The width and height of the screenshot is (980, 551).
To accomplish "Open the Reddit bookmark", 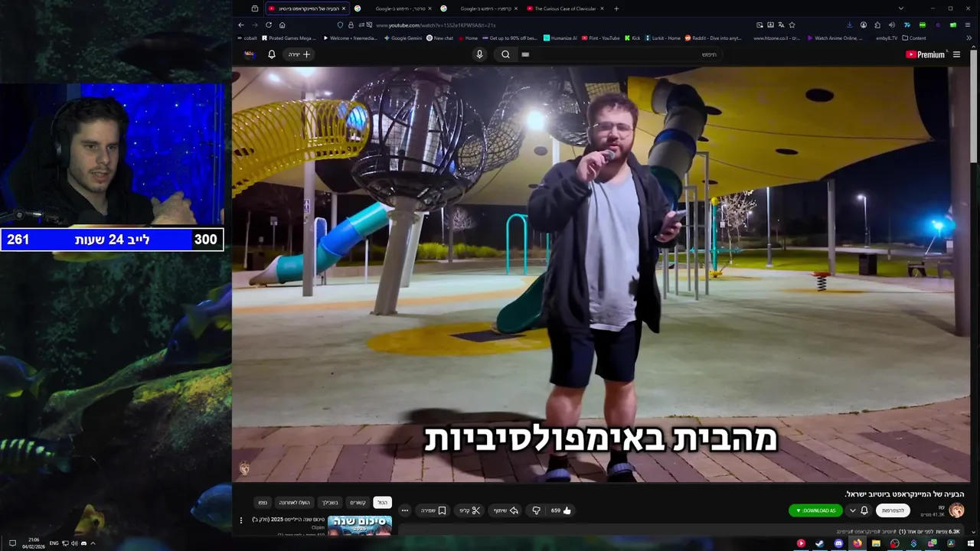I will pos(714,37).
